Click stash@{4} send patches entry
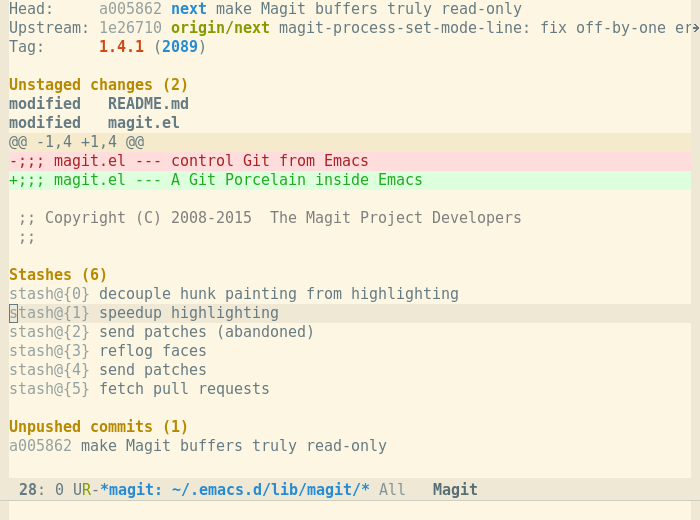Image resolution: width=700 pixels, height=520 pixels. [x=108, y=370]
